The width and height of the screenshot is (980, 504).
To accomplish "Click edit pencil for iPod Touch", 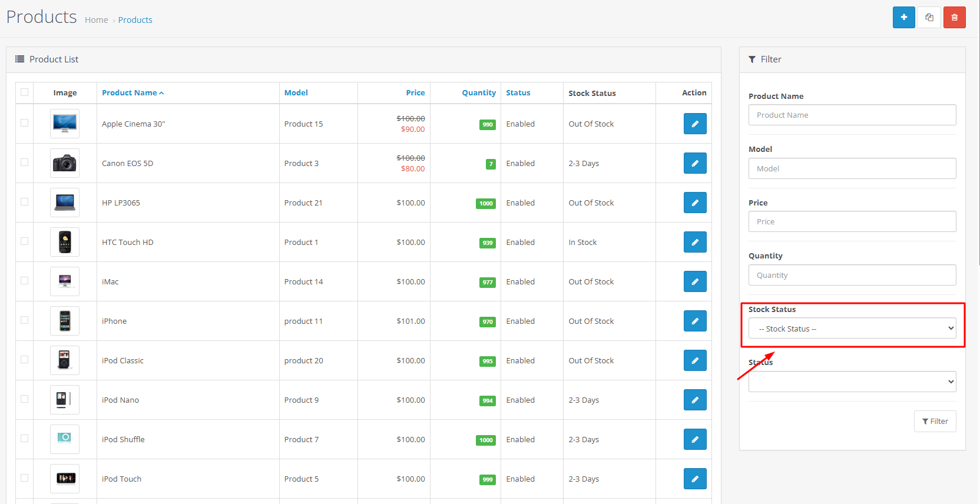I will tap(694, 479).
